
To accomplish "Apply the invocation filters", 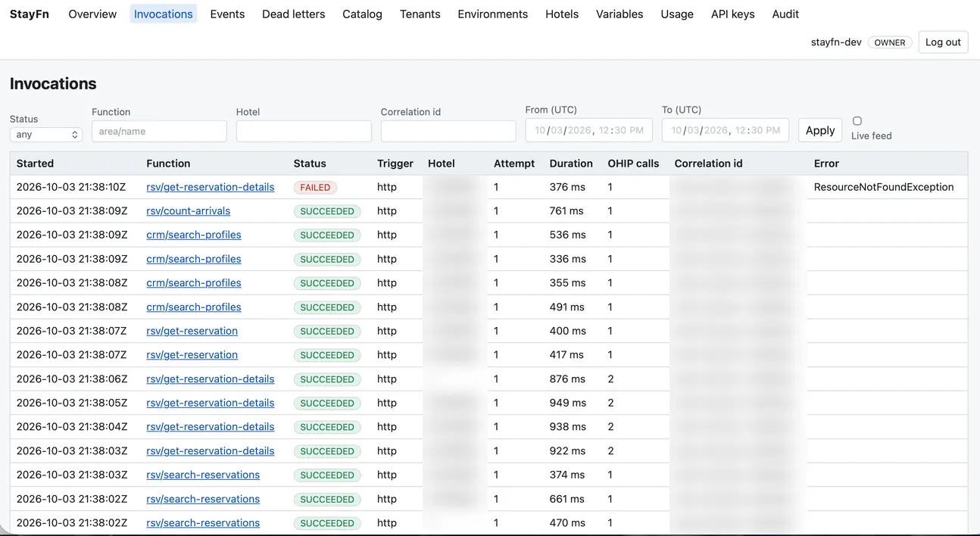I will pos(820,130).
